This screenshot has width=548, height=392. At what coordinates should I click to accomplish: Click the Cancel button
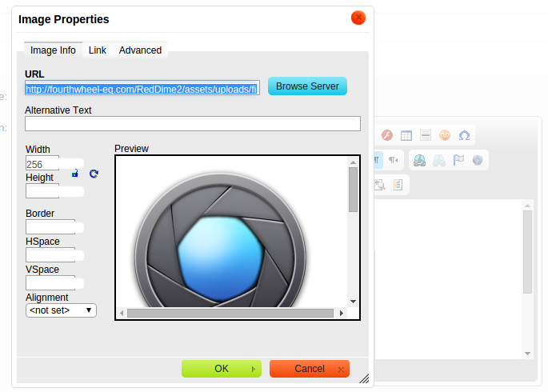pos(310,369)
